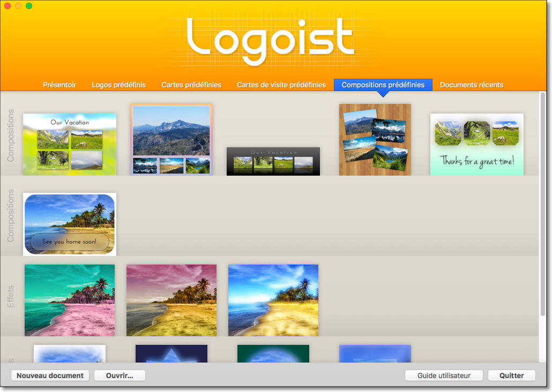552x392 pixels.
Task: Choose the wooden background photo collage
Action: coord(375,140)
